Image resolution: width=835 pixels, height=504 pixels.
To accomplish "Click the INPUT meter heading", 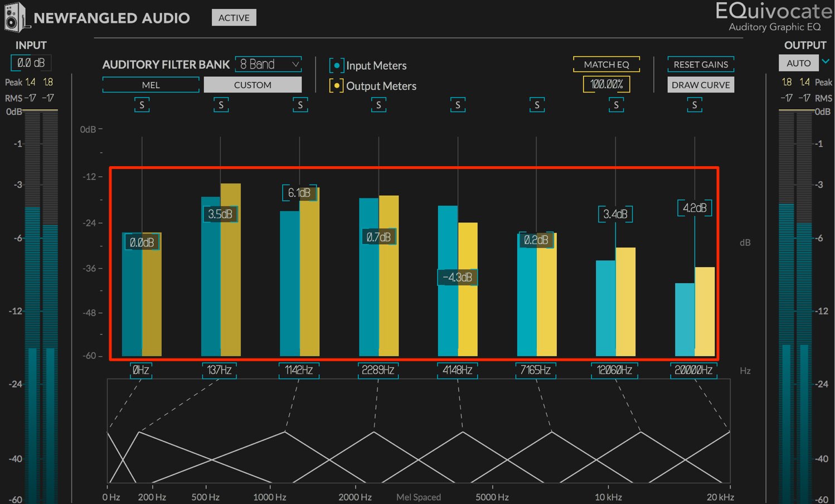I will click(31, 45).
